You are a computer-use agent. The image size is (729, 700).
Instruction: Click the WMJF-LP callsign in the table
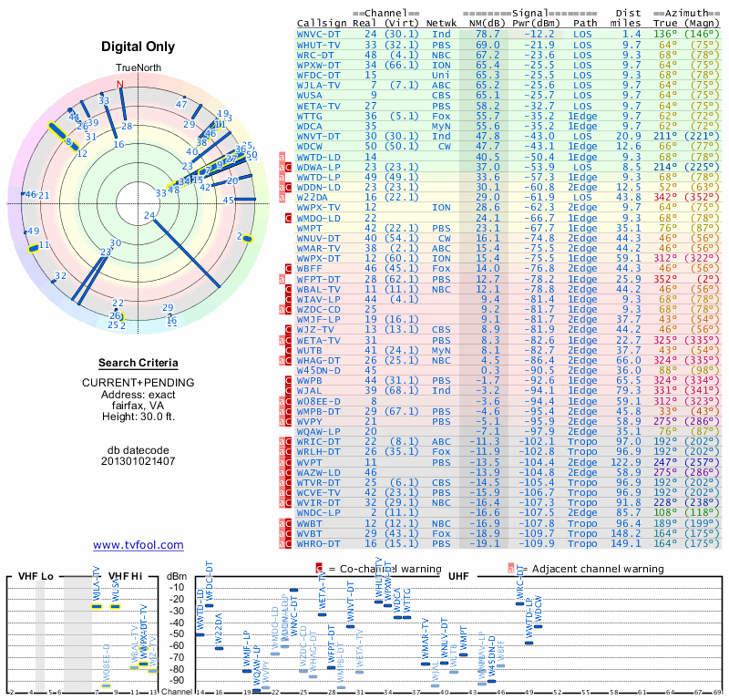[318, 320]
